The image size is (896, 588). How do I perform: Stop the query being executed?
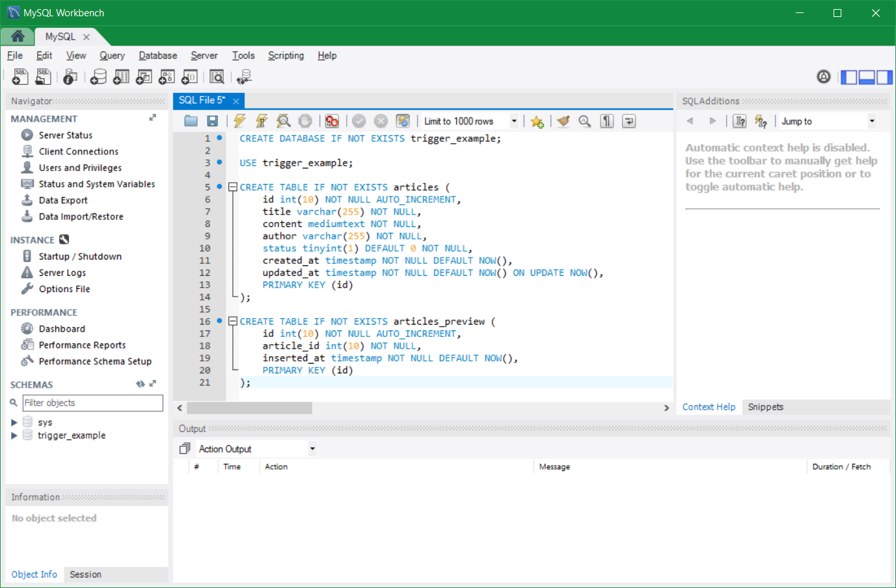[305, 121]
